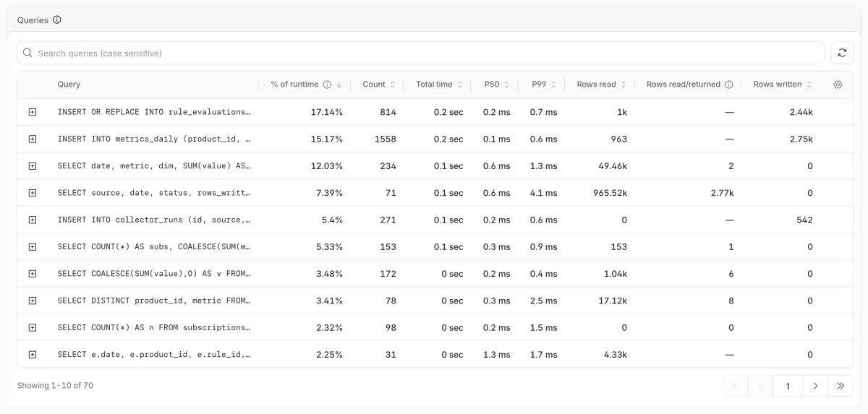Click the 17.14% runtime cell
This screenshot has width=868, height=414.
[x=327, y=112]
